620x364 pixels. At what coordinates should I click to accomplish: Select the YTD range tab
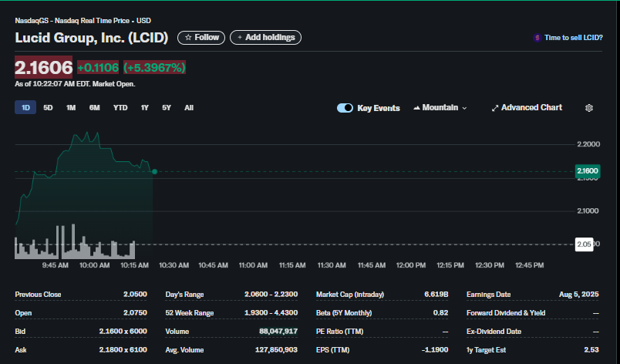click(120, 107)
